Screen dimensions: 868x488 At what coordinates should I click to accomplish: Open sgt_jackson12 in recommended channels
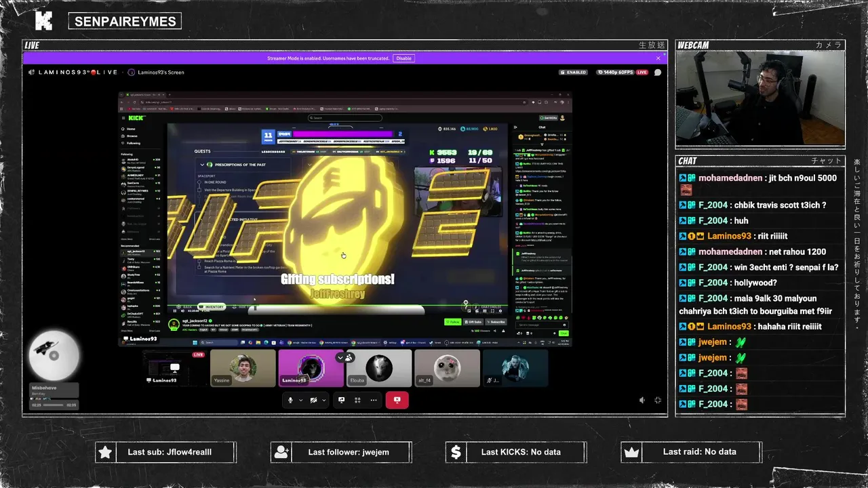coord(140,251)
